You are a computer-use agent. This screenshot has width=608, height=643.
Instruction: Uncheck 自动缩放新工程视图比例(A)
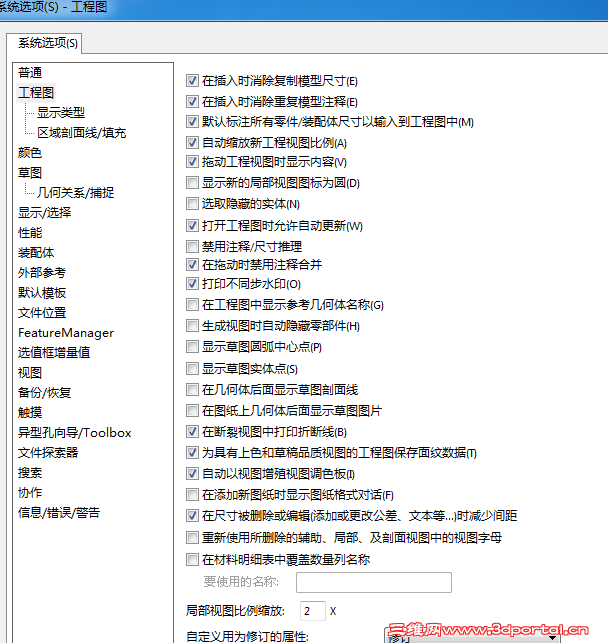pyautogui.click(x=192, y=143)
